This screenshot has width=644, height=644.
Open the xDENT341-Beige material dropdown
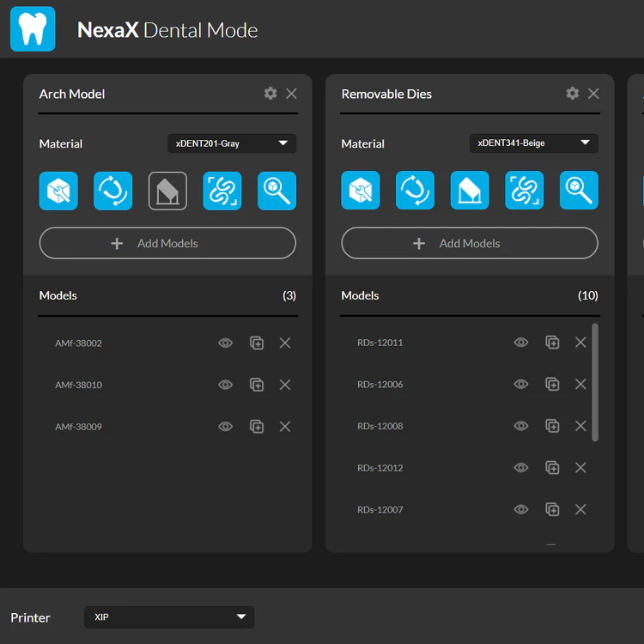tap(534, 143)
